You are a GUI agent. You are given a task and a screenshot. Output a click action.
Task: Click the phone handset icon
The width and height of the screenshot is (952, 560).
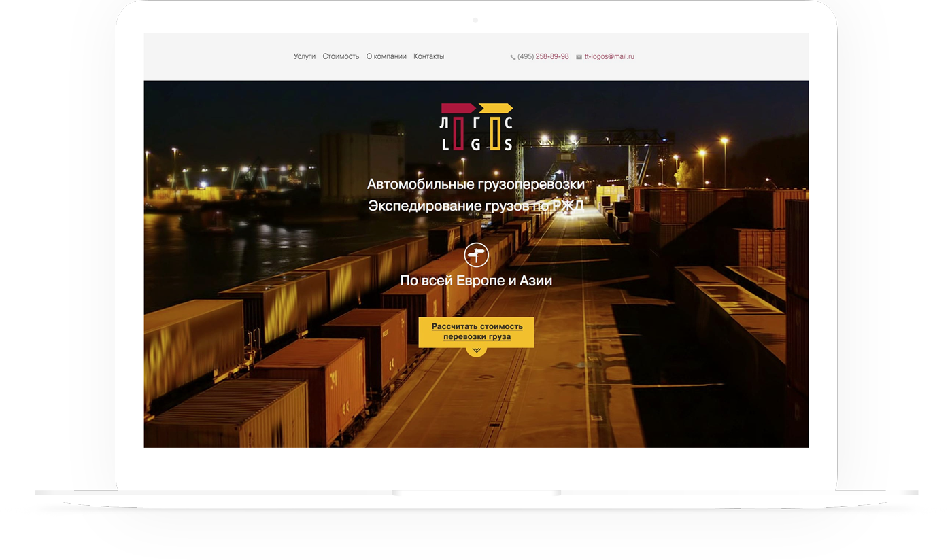(x=513, y=58)
